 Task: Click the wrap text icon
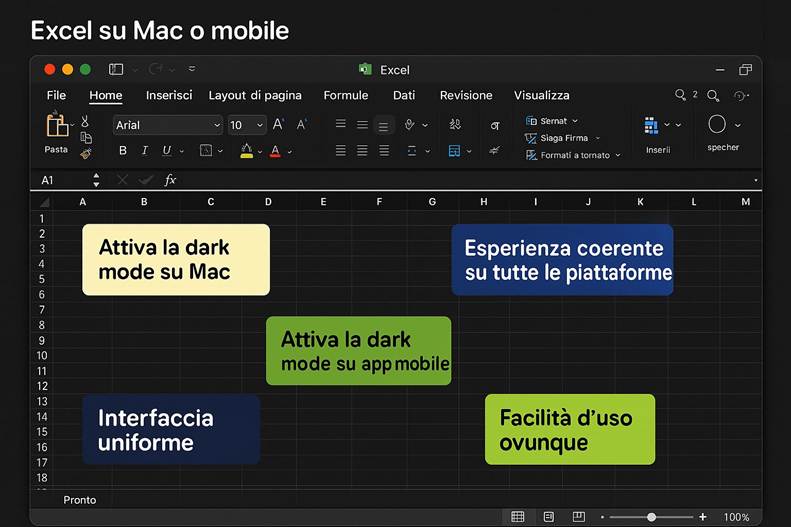[x=455, y=124]
